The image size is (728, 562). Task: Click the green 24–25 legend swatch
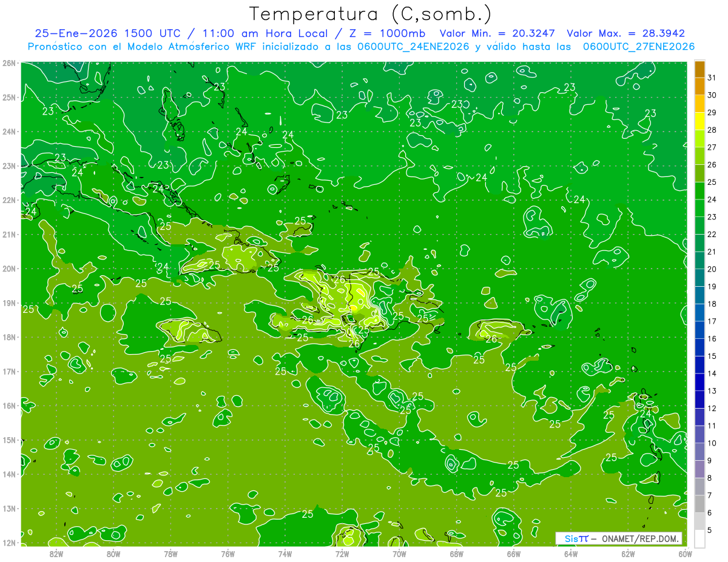[x=699, y=190]
